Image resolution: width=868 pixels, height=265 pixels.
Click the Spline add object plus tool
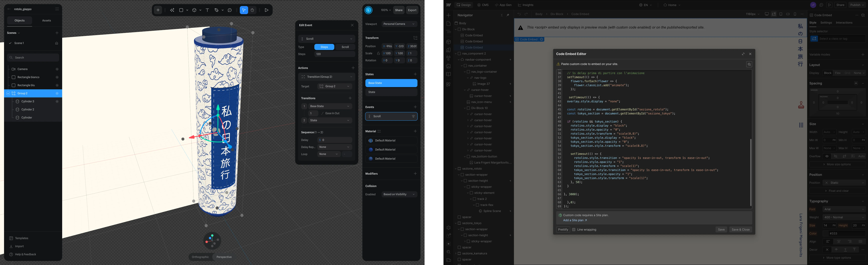[158, 10]
